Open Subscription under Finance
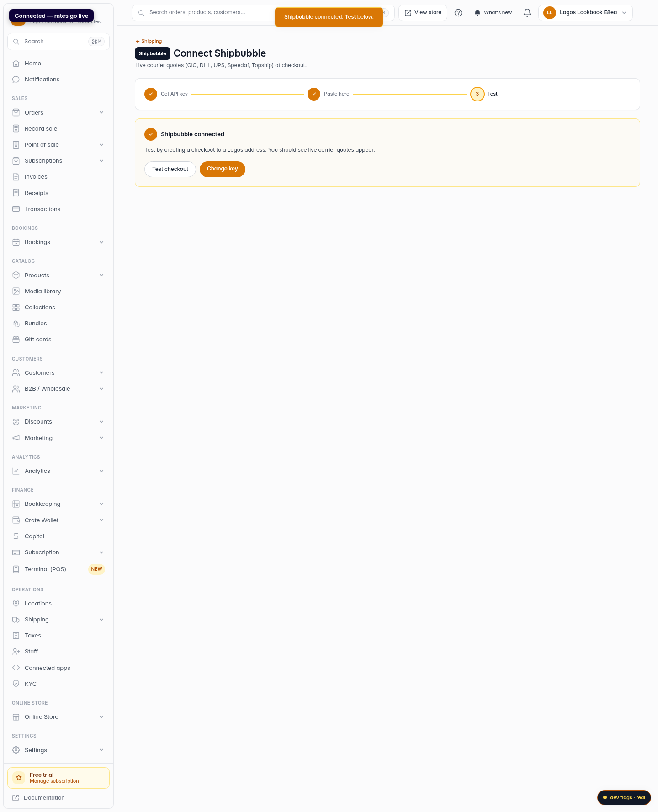The height and width of the screenshot is (812, 658). pos(58,552)
